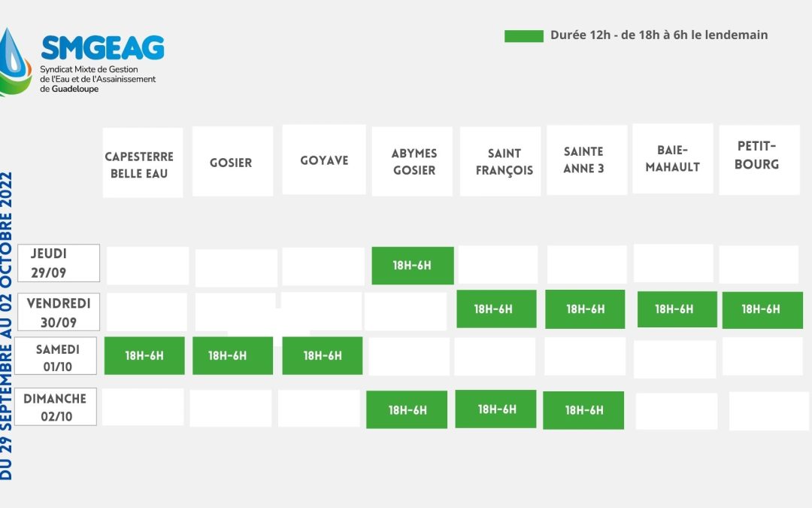Select the Jeudi 29/09 row label

click(x=59, y=263)
